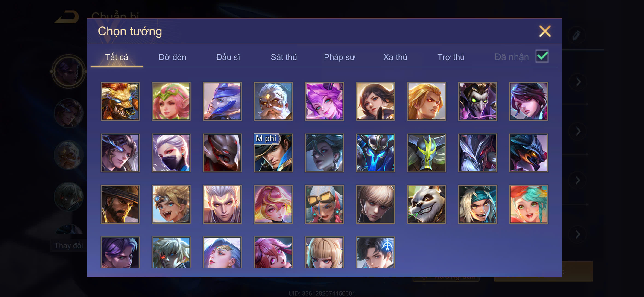Choose the masked white-haired ninja hero
Image resolution: width=644 pixels, height=297 pixels.
[x=171, y=153]
